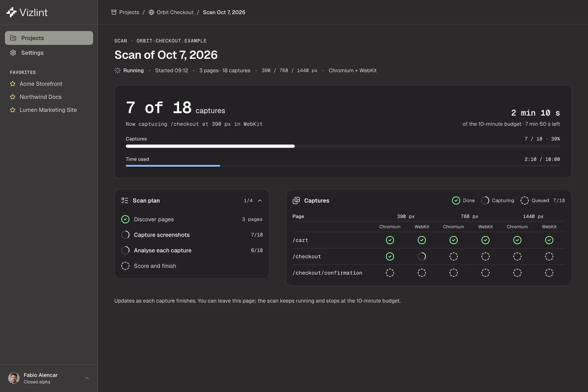588x392 pixels.
Task: Click the globe icon before Orbit Checkout
Action: tap(151, 12)
